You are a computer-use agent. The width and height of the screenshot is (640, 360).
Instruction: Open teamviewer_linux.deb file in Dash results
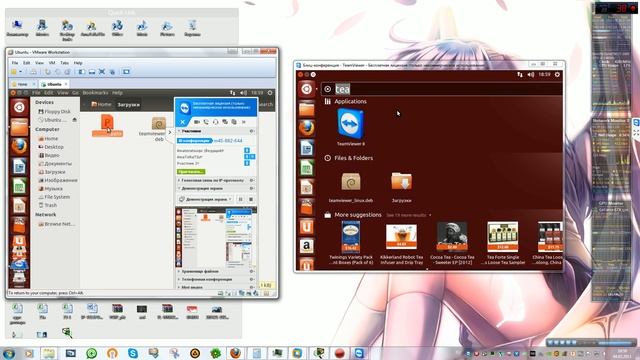click(x=351, y=187)
